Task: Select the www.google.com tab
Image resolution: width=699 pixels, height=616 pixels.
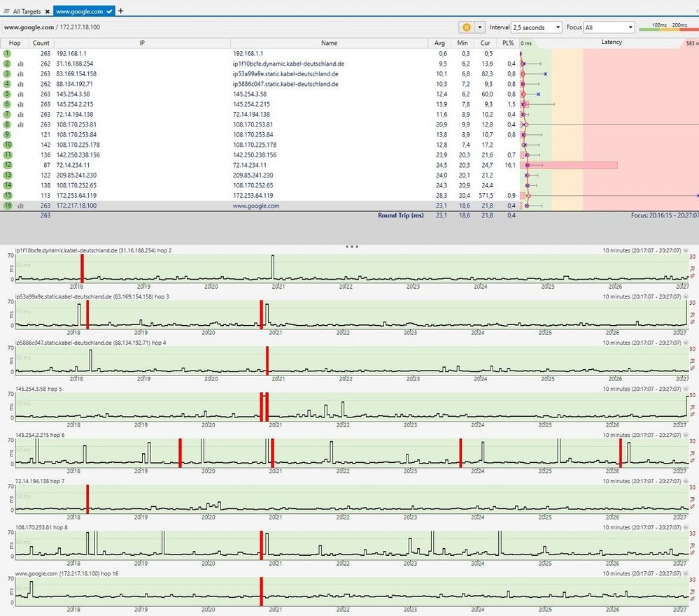Action: coord(79,11)
